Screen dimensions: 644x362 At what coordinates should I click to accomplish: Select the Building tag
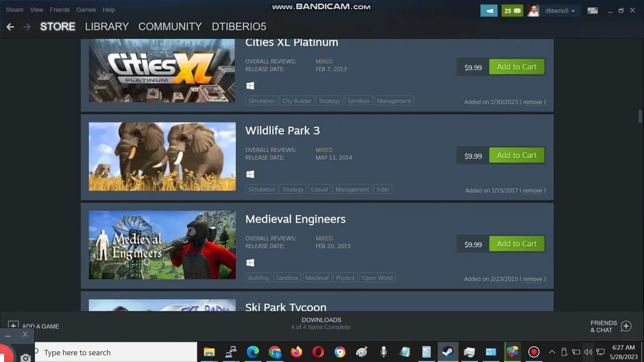pos(258,278)
